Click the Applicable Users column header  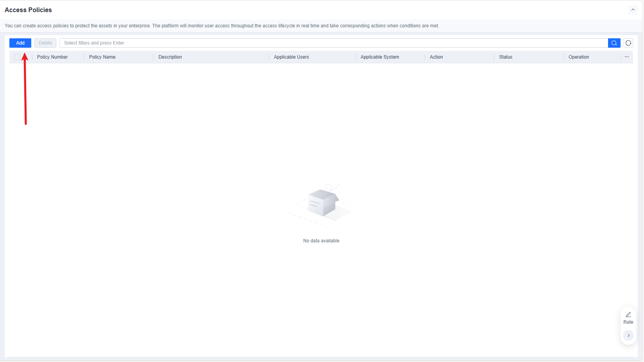point(292,57)
